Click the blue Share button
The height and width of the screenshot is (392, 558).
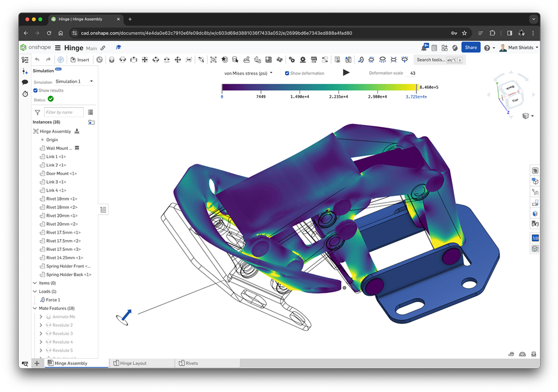point(471,47)
